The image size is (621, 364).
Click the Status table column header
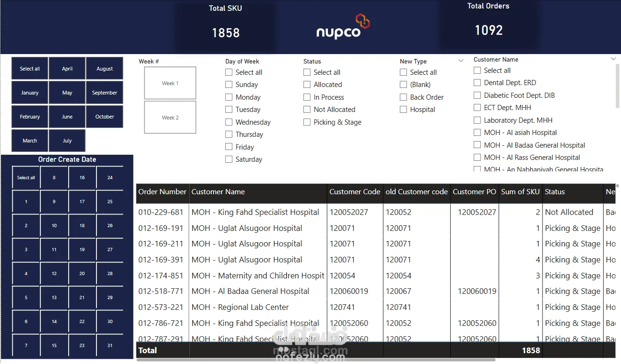click(573, 192)
